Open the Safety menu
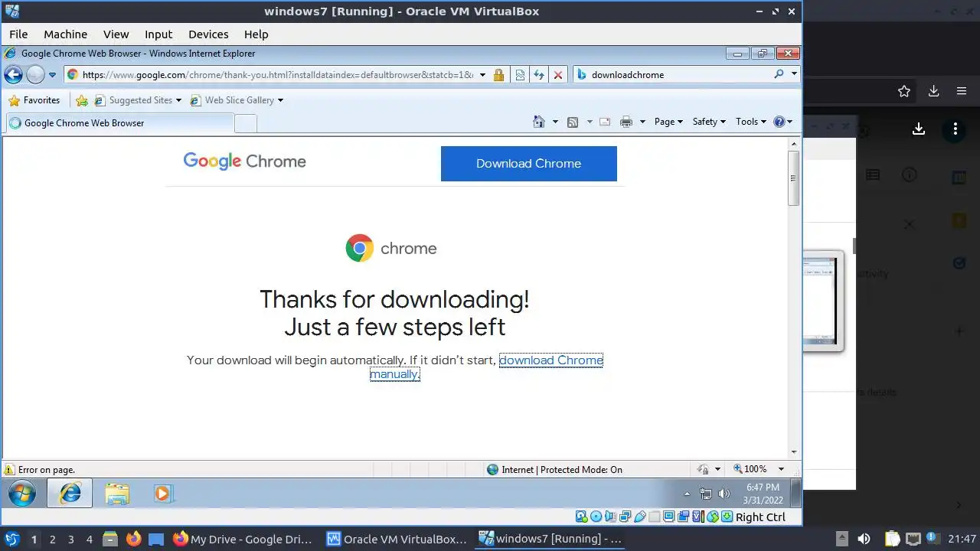The width and height of the screenshot is (980, 551). (x=709, y=122)
